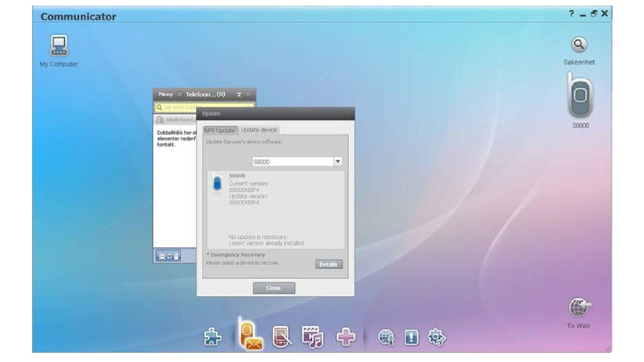
Task: Click the S8000 device combo box field
Action: pos(293,162)
